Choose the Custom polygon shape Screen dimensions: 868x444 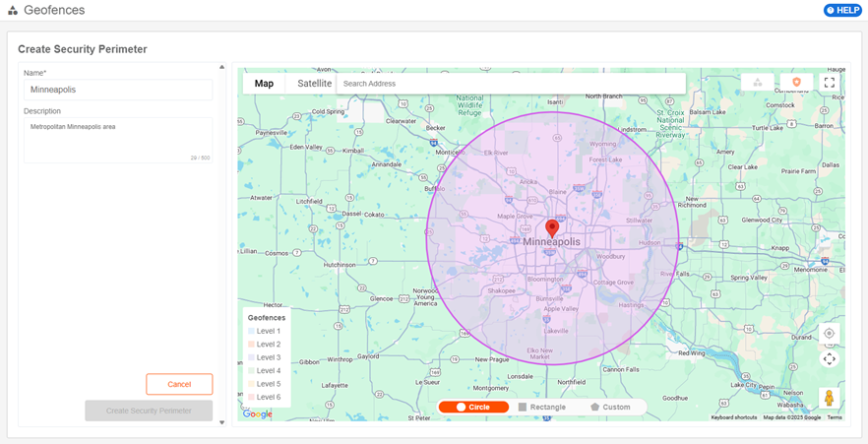coord(610,407)
